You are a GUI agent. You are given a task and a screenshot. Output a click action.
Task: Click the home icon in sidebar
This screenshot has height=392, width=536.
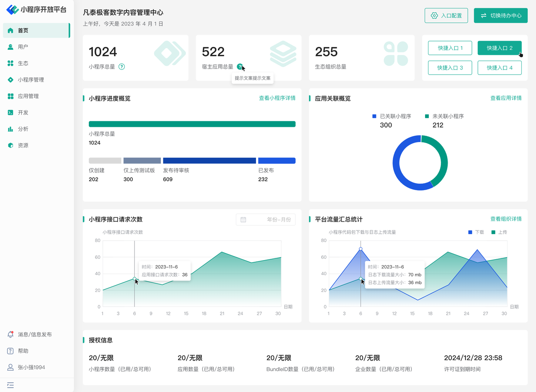tap(10, 31)
